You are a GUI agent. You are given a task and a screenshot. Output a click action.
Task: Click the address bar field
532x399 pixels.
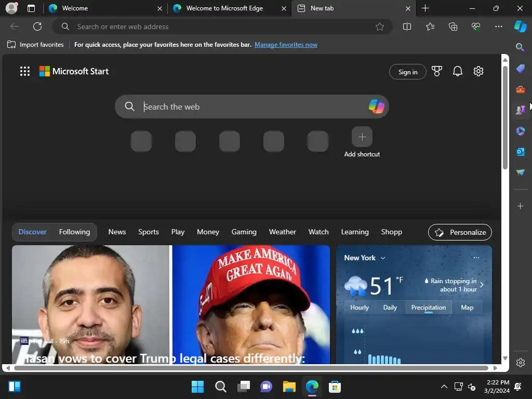pyautogui.click(x=222, y=26)
